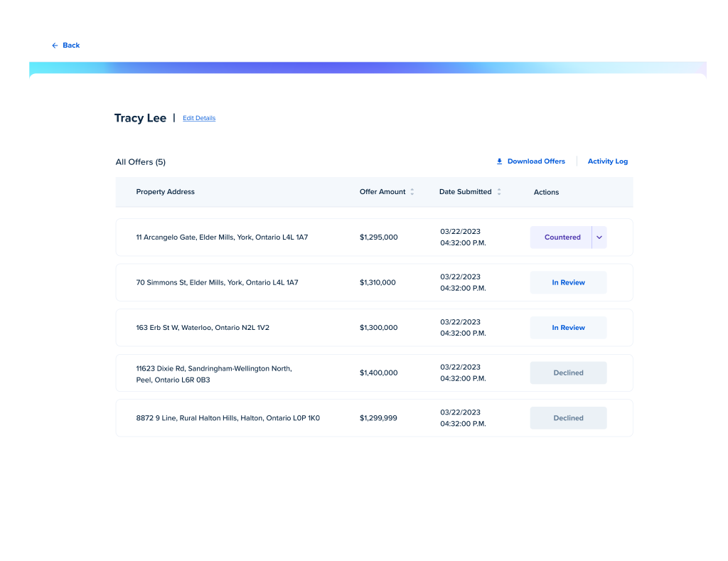
Task: Expand the Countered status dropdown chevron
Action: coord(599,237)
